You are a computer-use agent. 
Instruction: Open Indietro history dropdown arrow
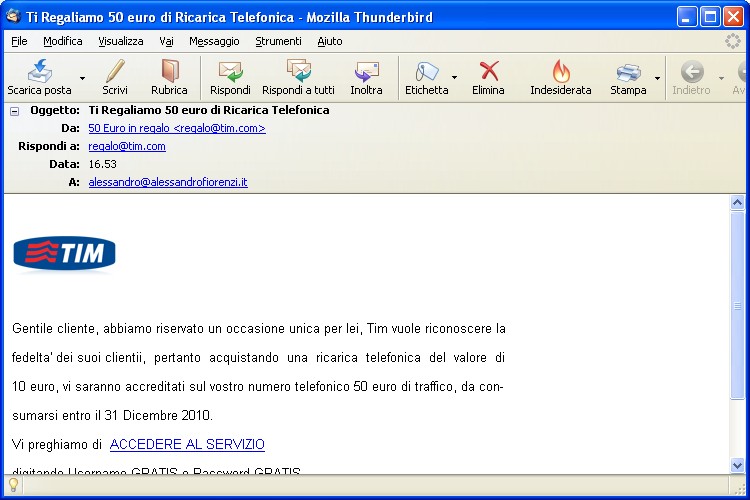721,78
